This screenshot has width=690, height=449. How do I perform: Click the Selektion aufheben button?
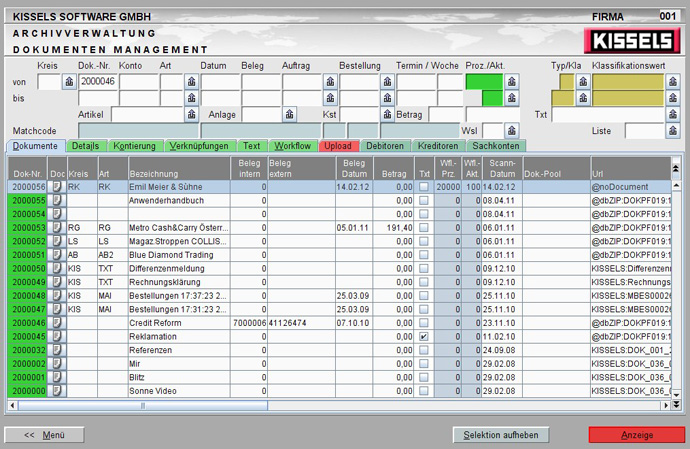coord(501,435)
